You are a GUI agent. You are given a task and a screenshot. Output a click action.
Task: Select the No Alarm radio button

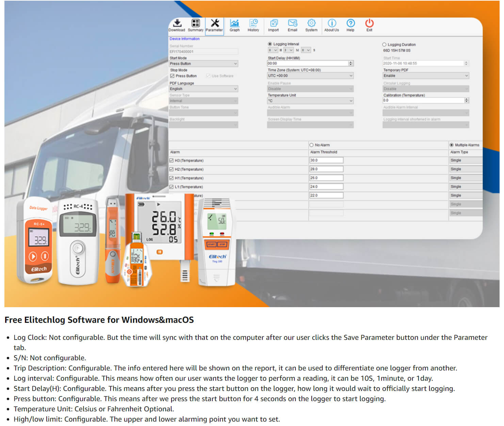[311, 145]
